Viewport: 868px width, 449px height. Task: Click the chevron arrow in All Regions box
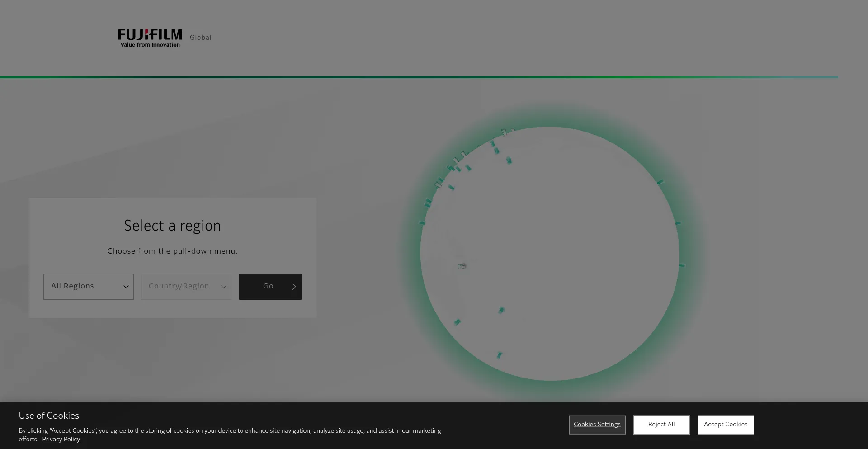click(126, 287)
